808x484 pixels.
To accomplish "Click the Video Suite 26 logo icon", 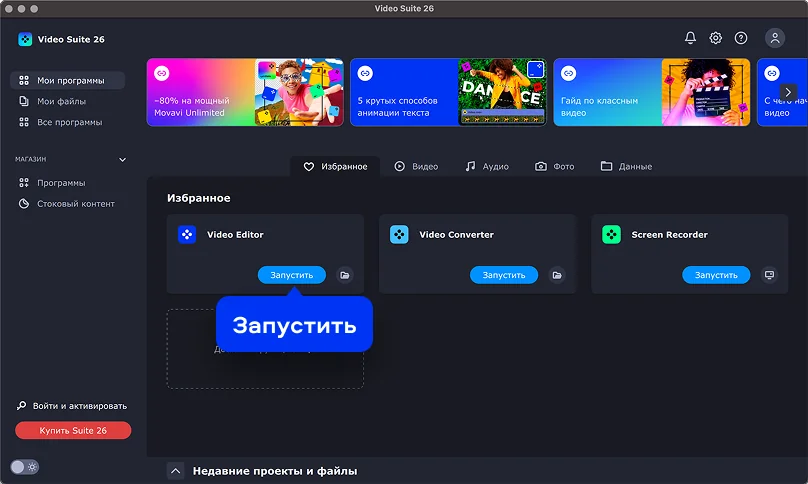I will click(25, 39).
